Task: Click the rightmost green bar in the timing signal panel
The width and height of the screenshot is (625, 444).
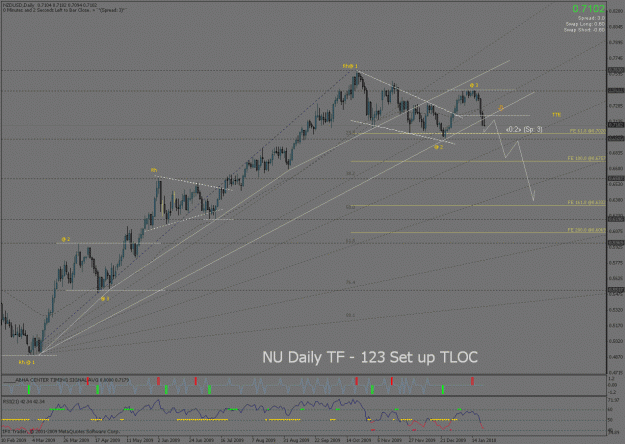Action: coord(443,389)
